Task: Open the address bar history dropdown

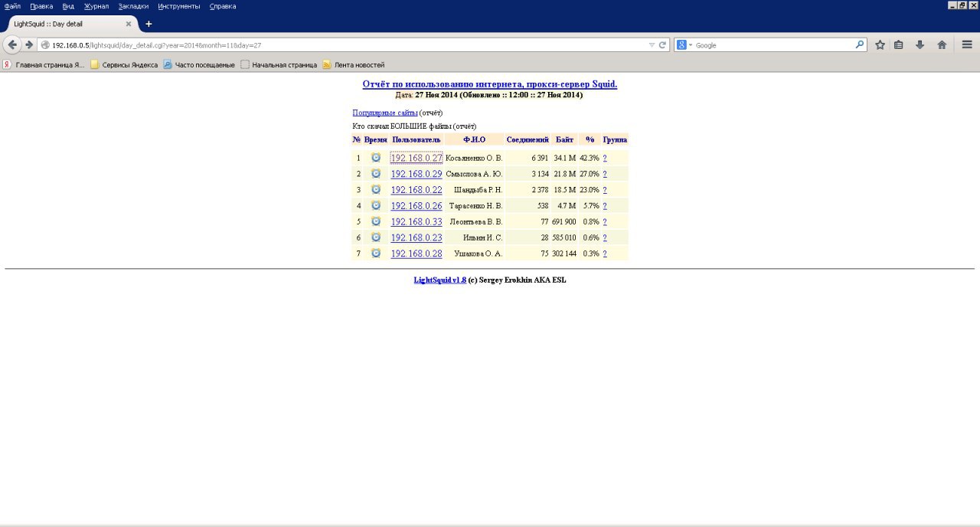Action: pos(652,45)
